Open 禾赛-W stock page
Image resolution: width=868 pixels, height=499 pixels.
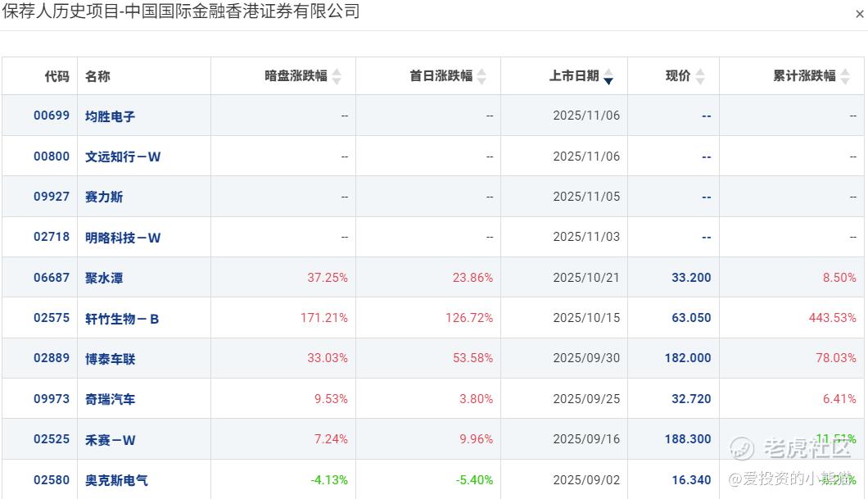pyautogui.click(x=111, y=440)
